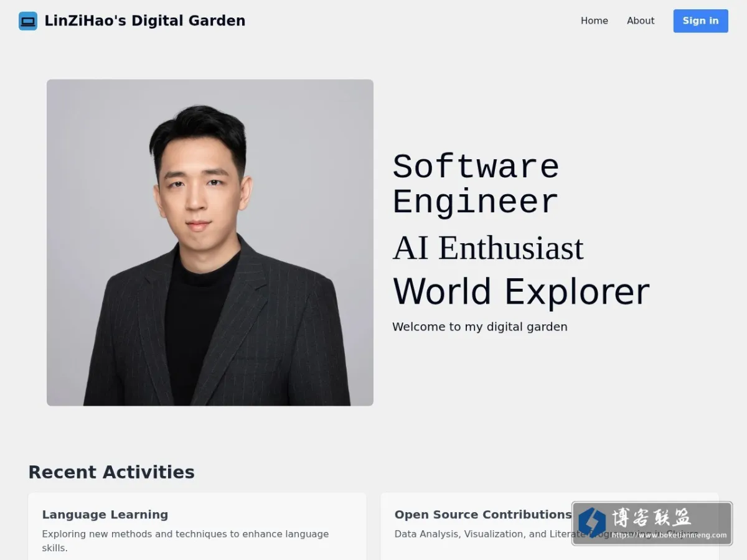Open the LinZiHao's Digital Garden site title
747x560 pixels.
click(x=145, y=21)
